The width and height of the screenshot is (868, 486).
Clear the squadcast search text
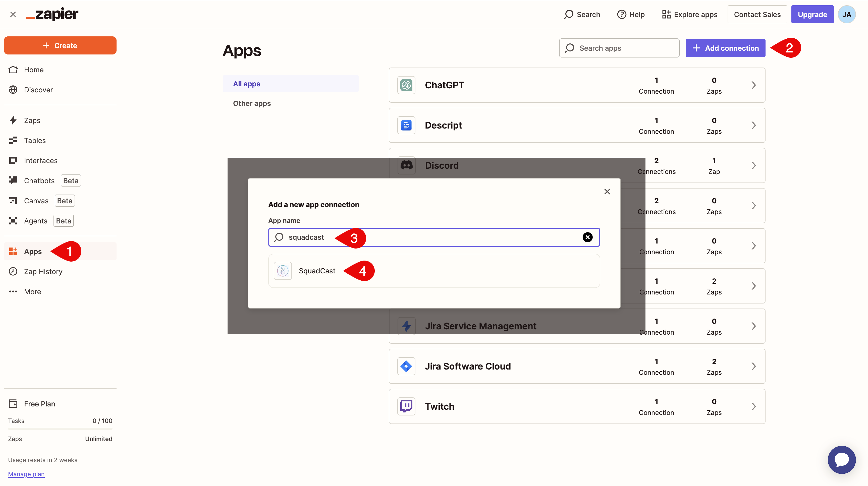coord(587,237)
